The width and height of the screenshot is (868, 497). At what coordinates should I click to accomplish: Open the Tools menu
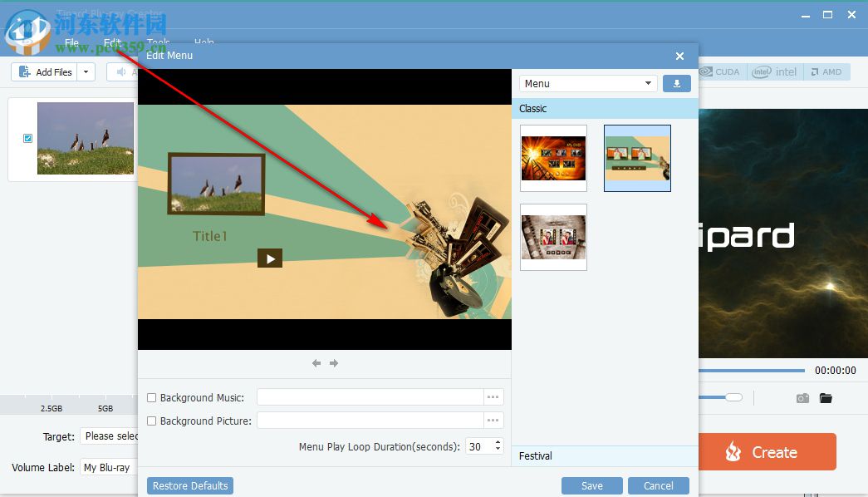(158, 42)
